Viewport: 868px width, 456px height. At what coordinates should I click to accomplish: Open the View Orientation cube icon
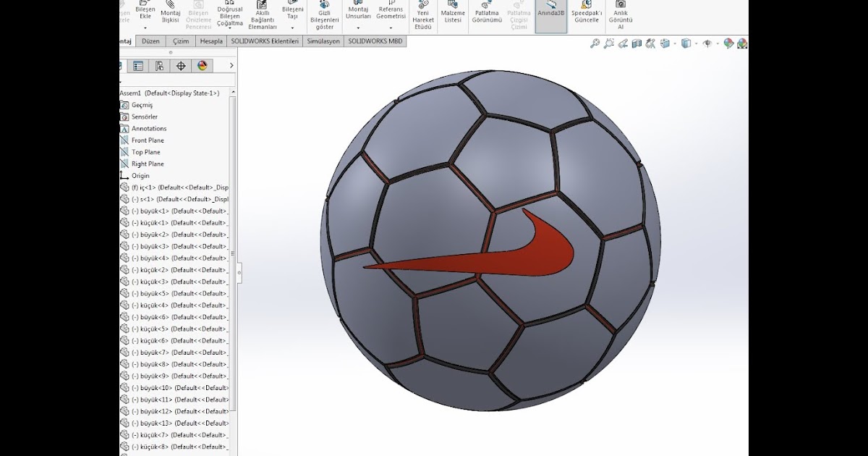pyautogui.click(x=665, y=44)
